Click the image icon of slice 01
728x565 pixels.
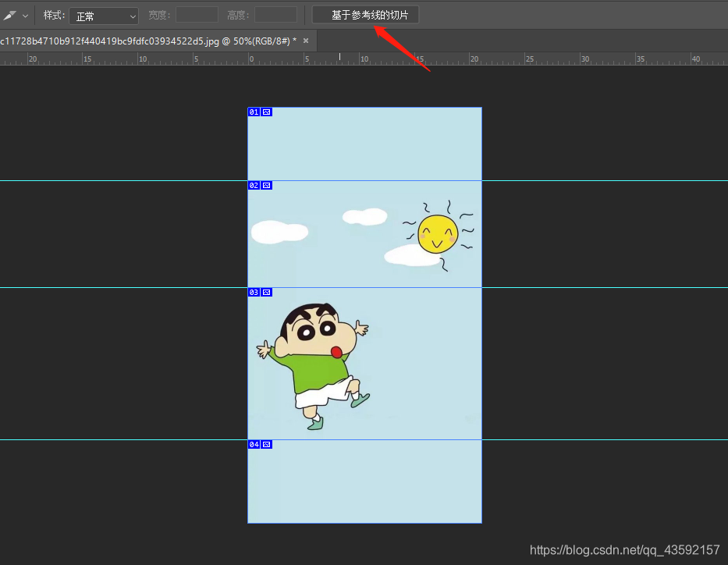pos(267,112)
